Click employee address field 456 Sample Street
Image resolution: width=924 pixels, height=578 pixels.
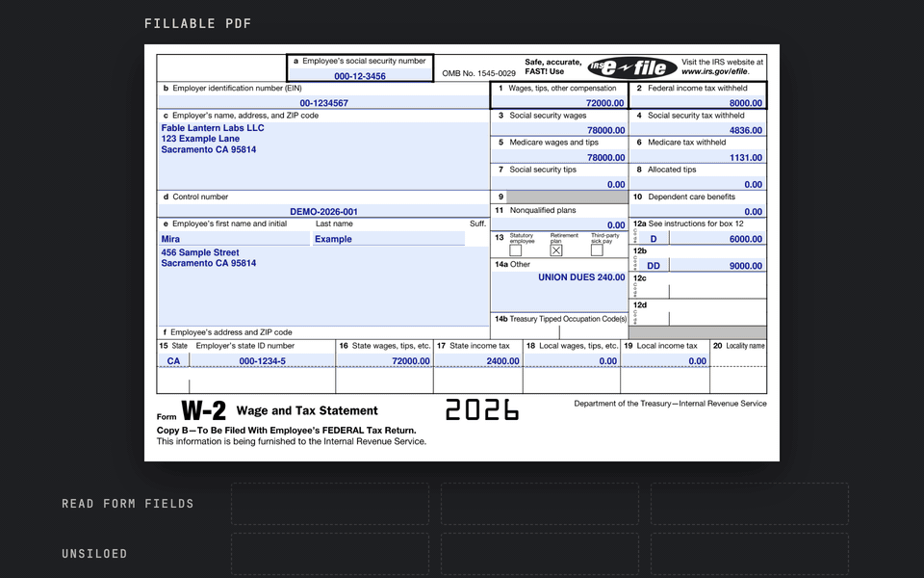pyautogui.click(x=323, y=285)
